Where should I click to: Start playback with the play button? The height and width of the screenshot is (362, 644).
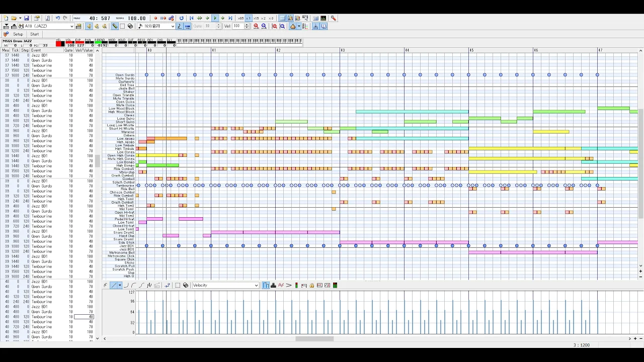click(215, 18)
